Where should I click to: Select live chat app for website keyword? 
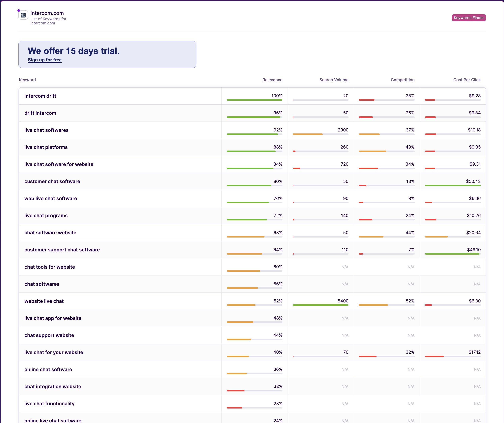tap(53, 318)
